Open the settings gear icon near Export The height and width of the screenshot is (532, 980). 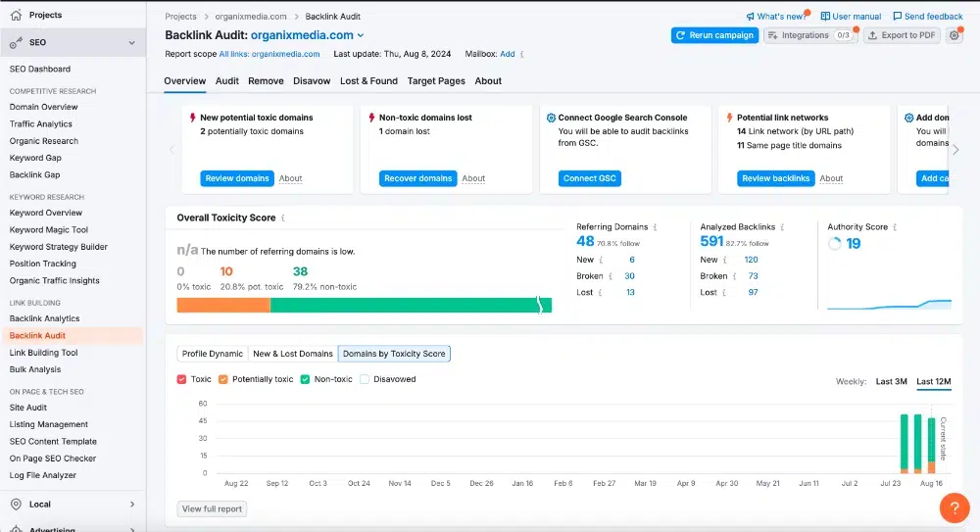coord(954,35)
